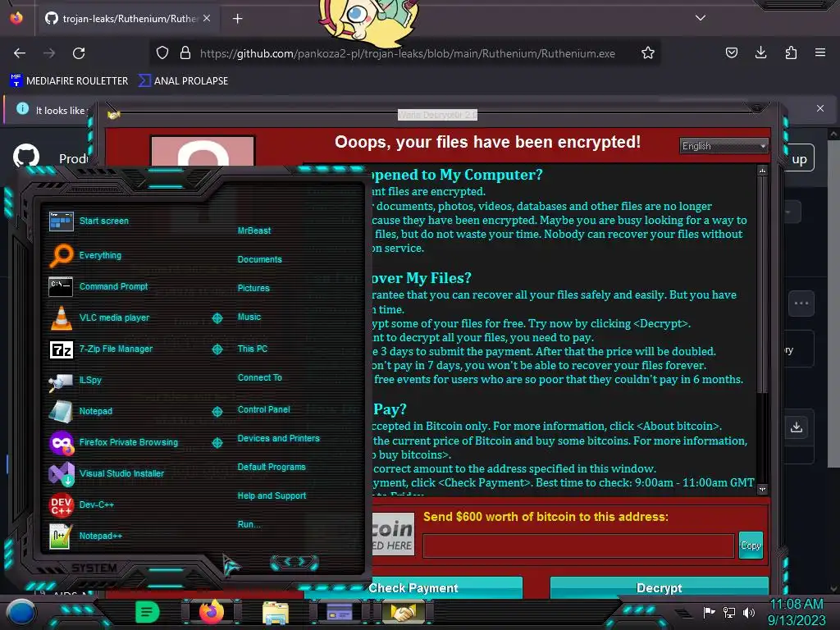The height and width of the screenshot is (630, 840).
Task: Open Firefox extensions menu
Action: pyautogui.click(x=791, y=52)
